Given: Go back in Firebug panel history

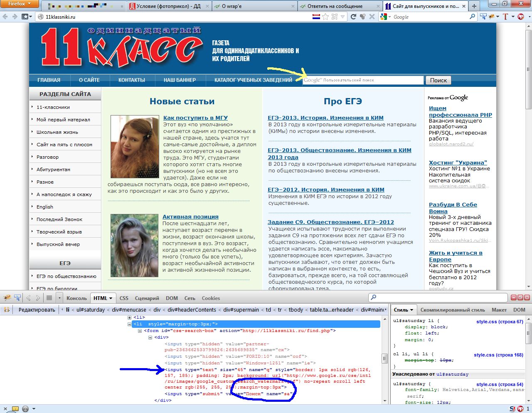Looking at the screenshot, I should (x=29, y=298).
